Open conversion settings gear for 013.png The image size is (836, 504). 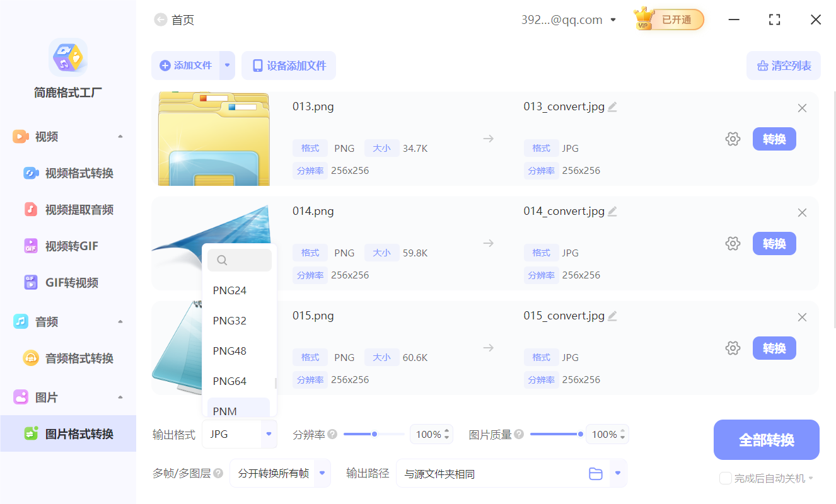733,139
